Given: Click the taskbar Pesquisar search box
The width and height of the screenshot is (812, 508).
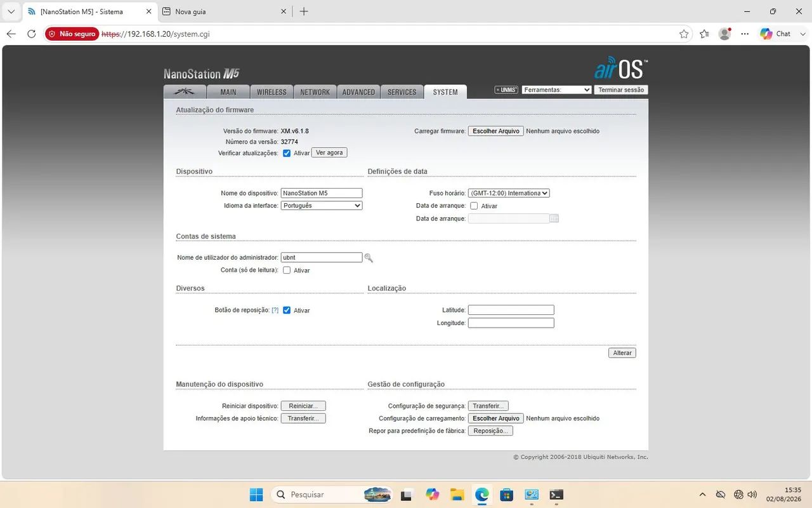Looking at the screenshot, I should point(331,495).
